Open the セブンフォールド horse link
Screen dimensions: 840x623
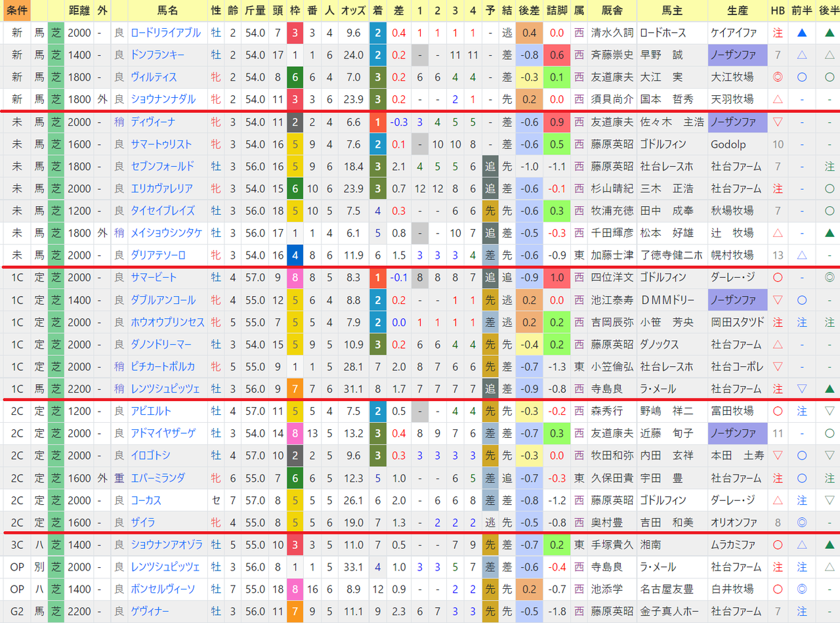tap(162, 167)
